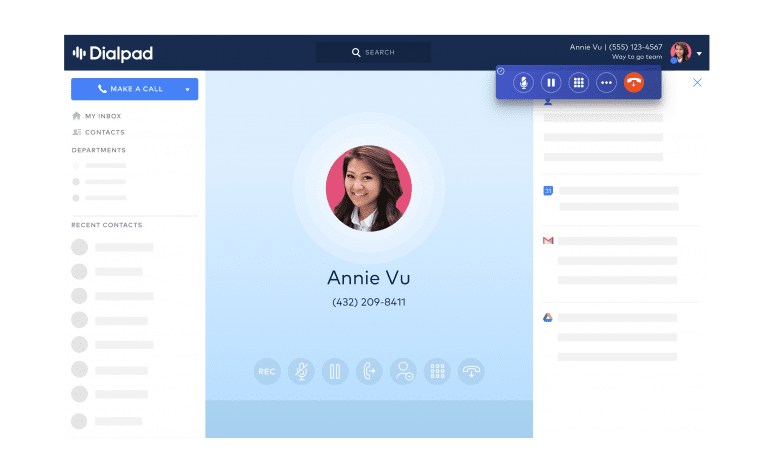Open the profile avatar in header
The height and width of the screenshot is (470, 780).
tap(680, 52)
